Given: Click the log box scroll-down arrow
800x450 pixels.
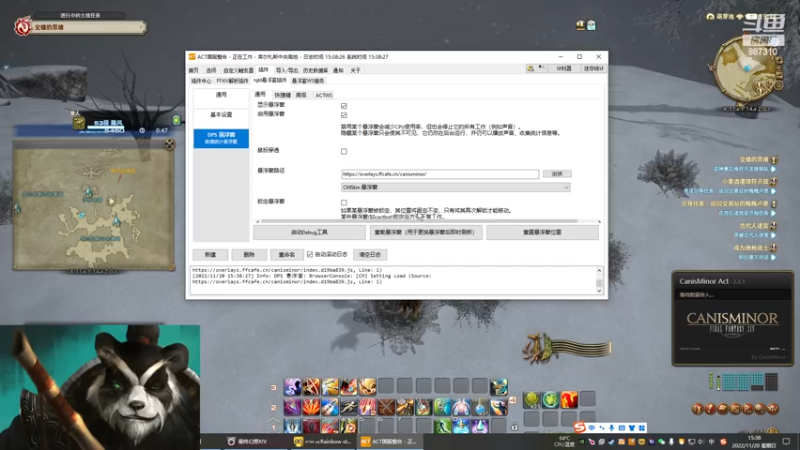Looking at the screenshot, I should 599,291.
